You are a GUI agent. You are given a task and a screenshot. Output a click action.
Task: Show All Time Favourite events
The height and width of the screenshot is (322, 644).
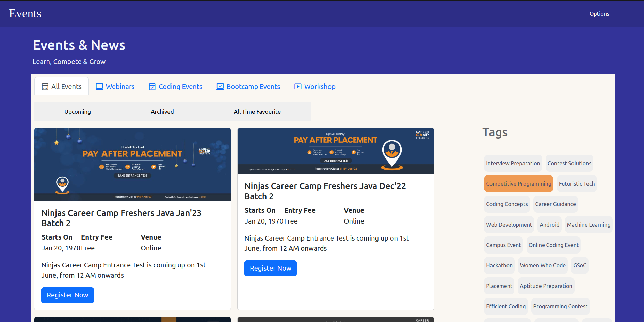(x=257, y=112)
